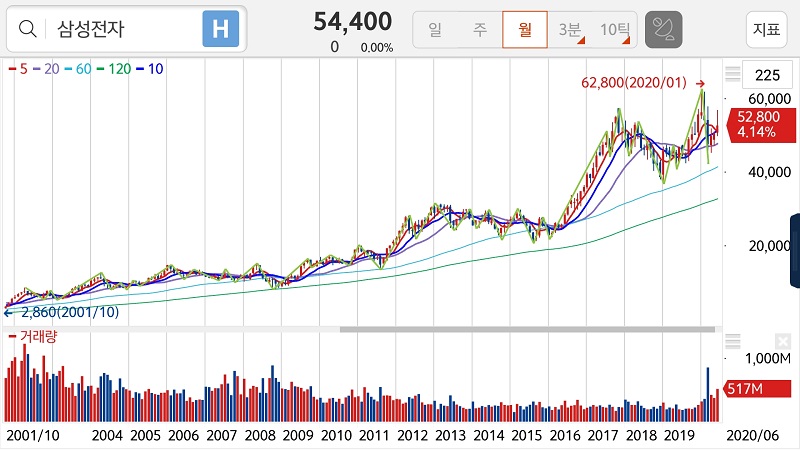Select the 5 moving average legend

click(18, 69)
